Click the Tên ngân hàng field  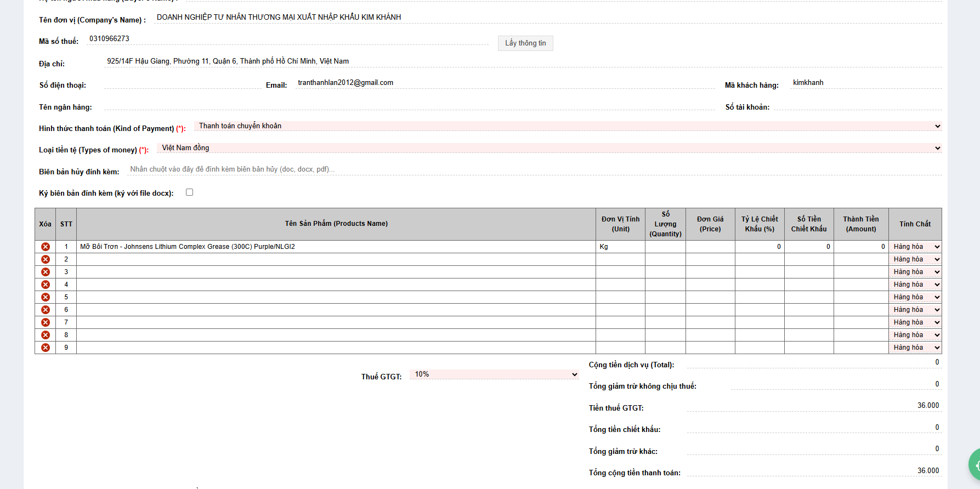click(410, 105)
